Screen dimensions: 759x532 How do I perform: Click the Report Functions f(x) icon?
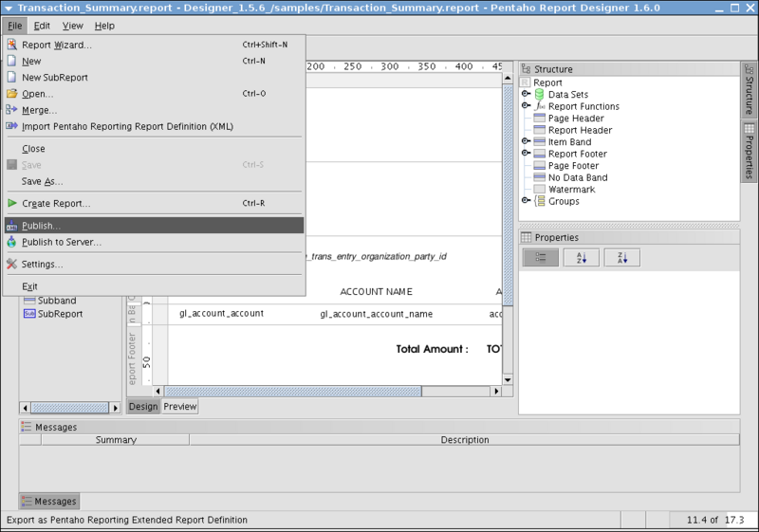click(x=539, y=106)
